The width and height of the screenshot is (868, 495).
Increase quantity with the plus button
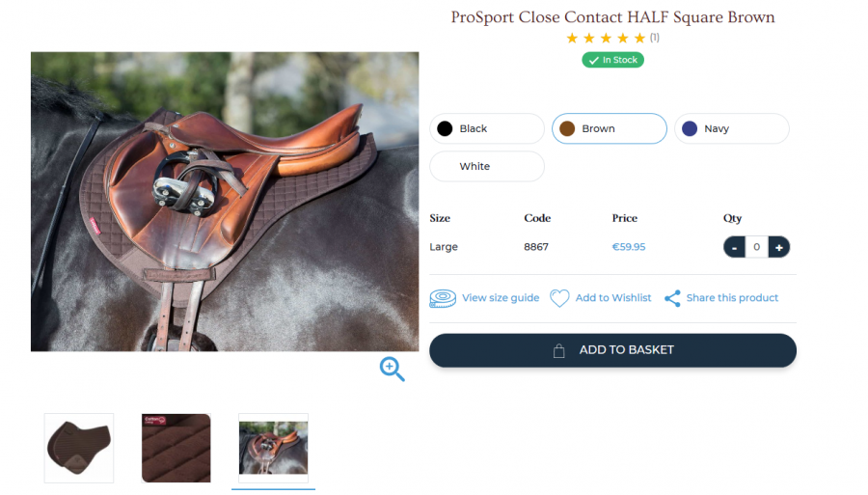point(779,247)
